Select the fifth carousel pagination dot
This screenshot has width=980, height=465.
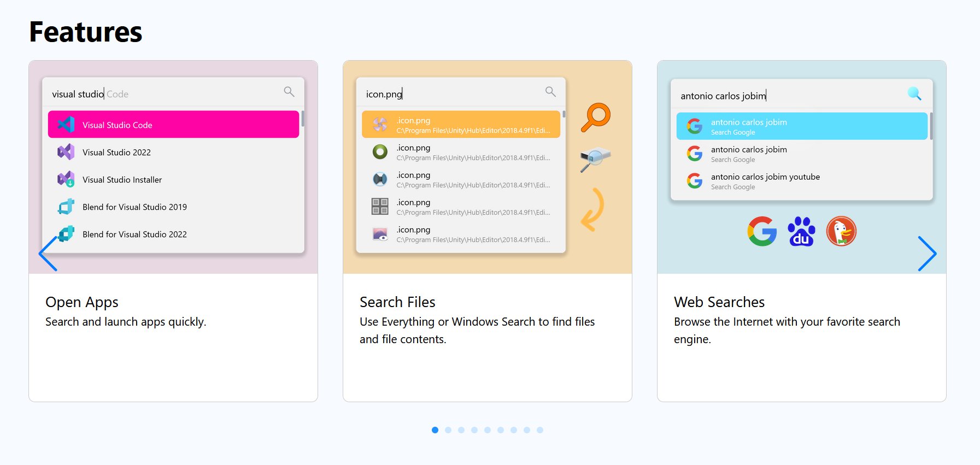point(488,430)
